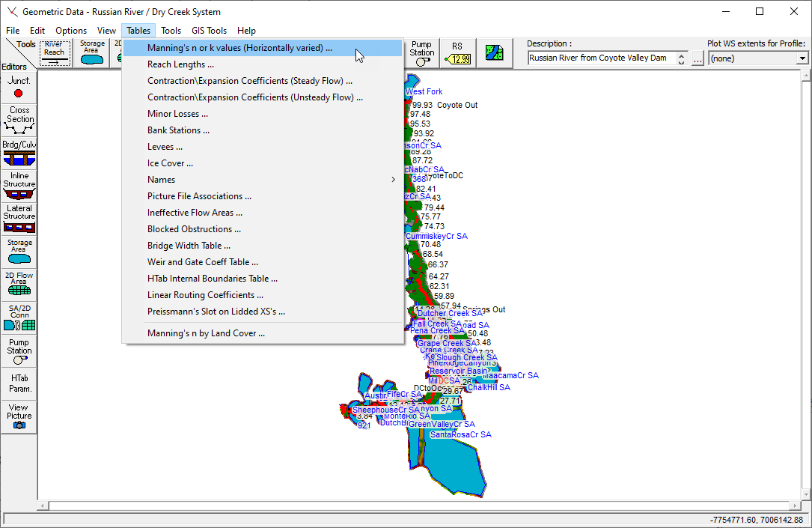Open the Pump Station editor in sidebar
This screenshot has width=812, height=528.
19,351
